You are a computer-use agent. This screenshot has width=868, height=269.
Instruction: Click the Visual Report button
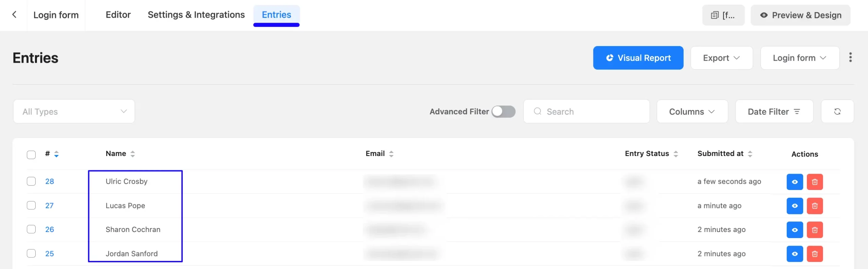point(638,58)
